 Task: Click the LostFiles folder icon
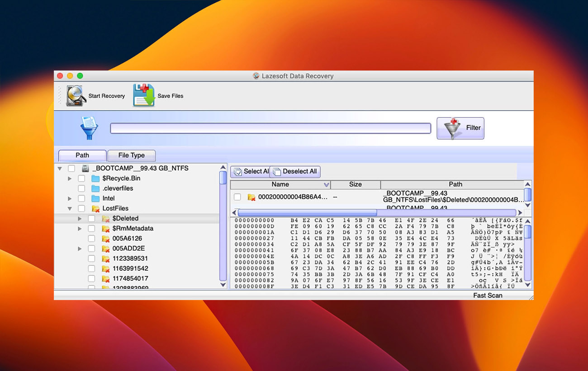[95, 208]
